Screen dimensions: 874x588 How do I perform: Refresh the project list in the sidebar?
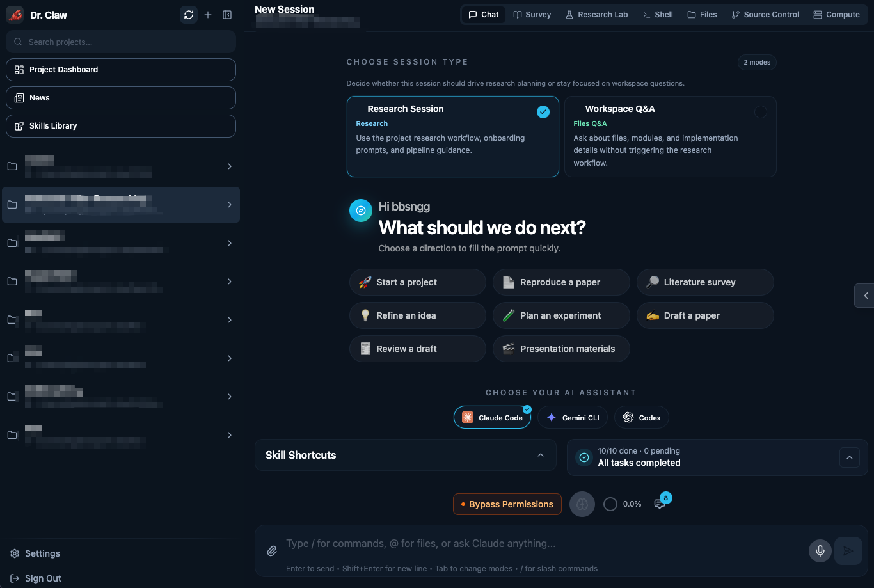point(188,14)
